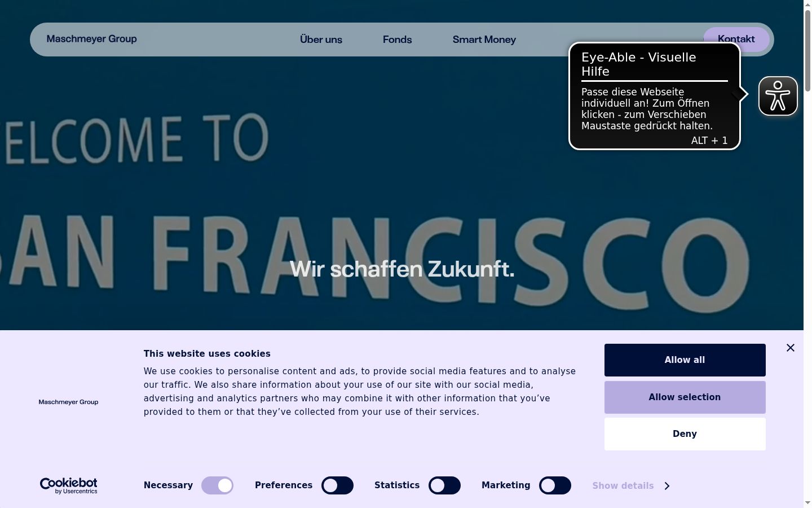Close the cookie banner with the X
The height and width of the screenshot is (508, 812).
791,348
